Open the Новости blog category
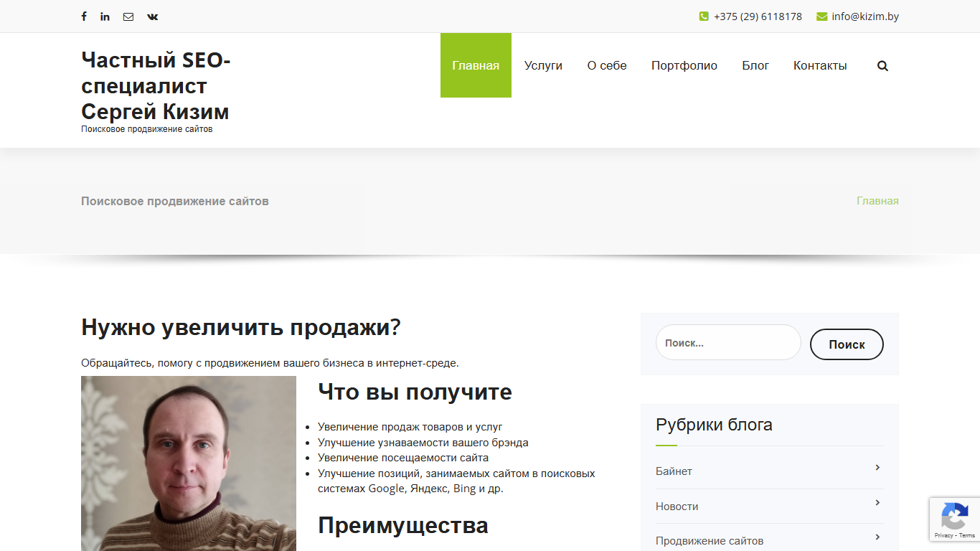 [677, 507]
